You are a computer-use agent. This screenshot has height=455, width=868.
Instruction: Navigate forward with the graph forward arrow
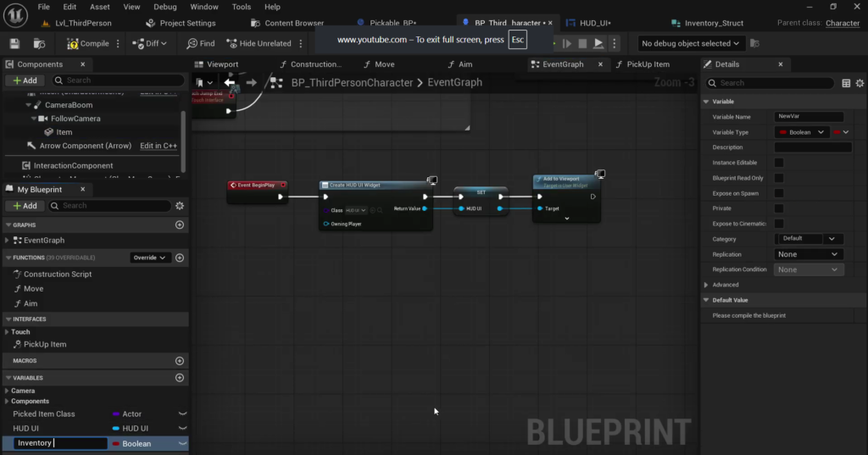coord(251,82)
